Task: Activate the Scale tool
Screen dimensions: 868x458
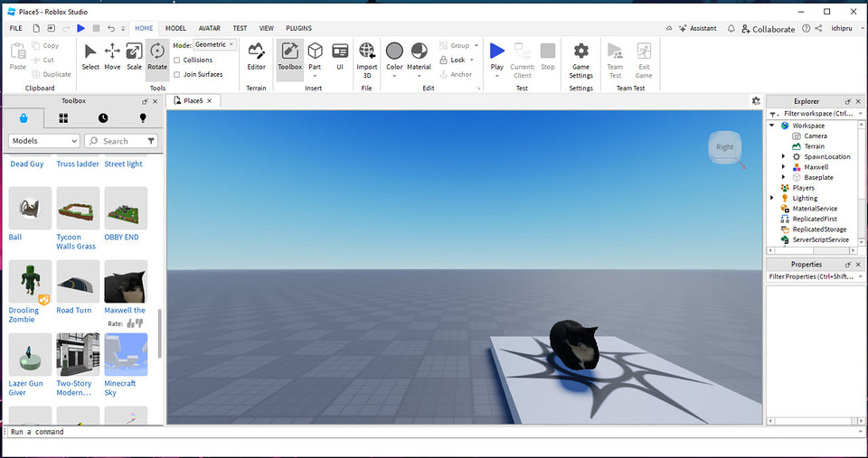Action: point(134,56)
